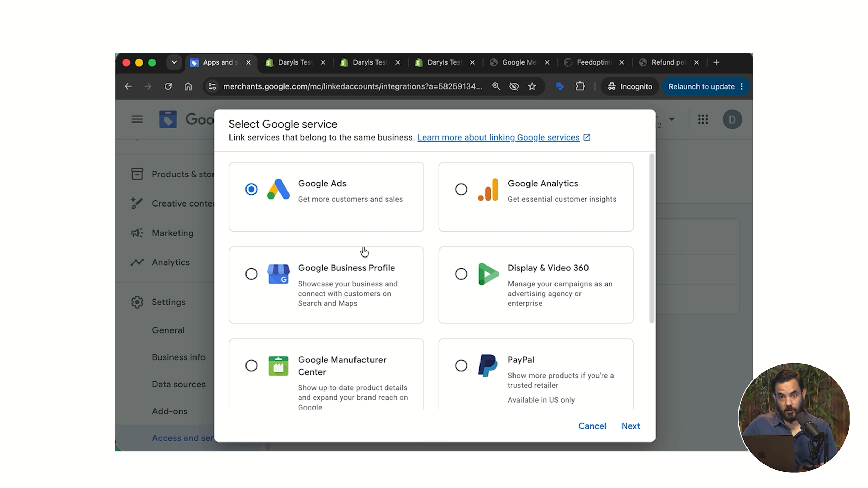Select the PayPal radio button
The width and height of the screenshot is (868, 488).
[x=461, y=365]
